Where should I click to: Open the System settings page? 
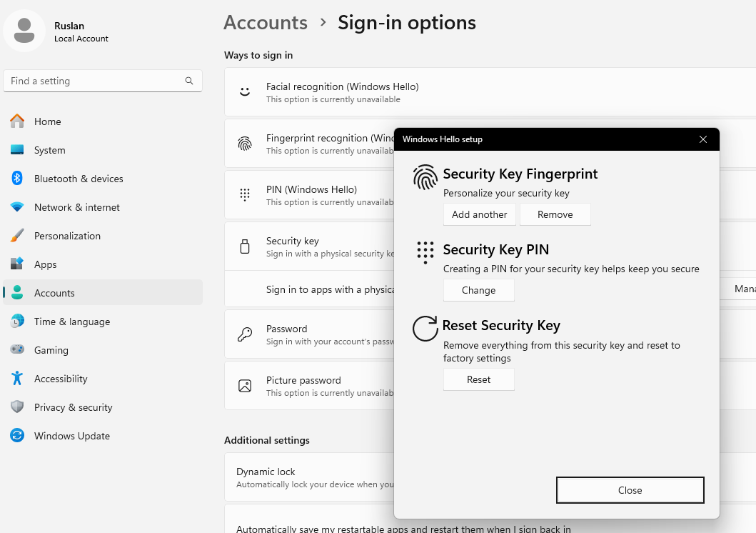click(x=49, y=150)
